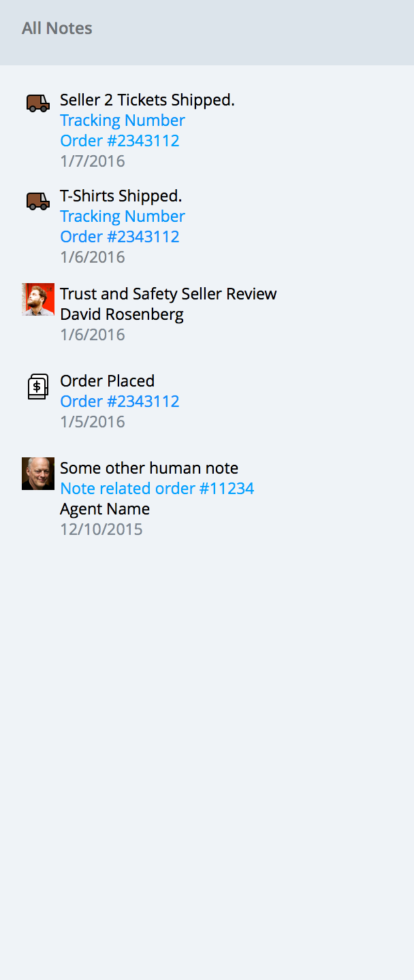Click the David Rosenberg agent name
The width and height of the screenshot is (414, 980).
(122, 314)
